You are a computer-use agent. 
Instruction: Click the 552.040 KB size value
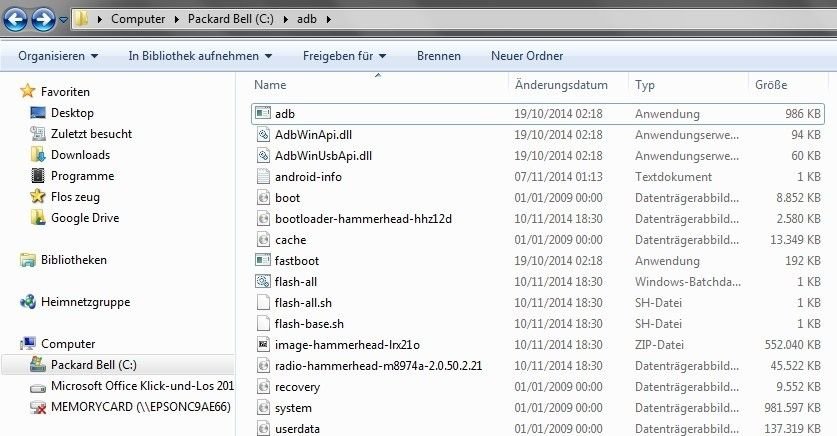pyautogui.click(x=792, y=345)
